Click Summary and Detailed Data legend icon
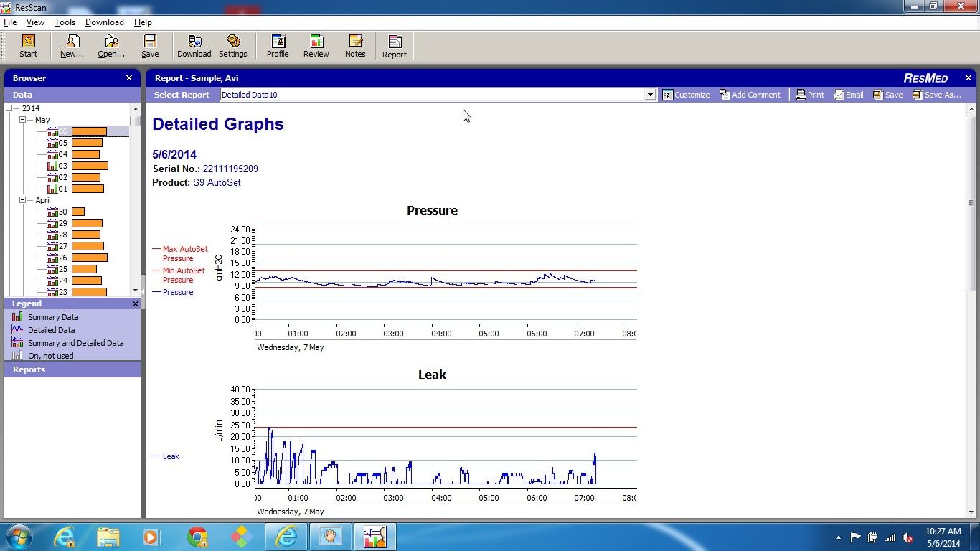980x551 pixels. (17, 343)
